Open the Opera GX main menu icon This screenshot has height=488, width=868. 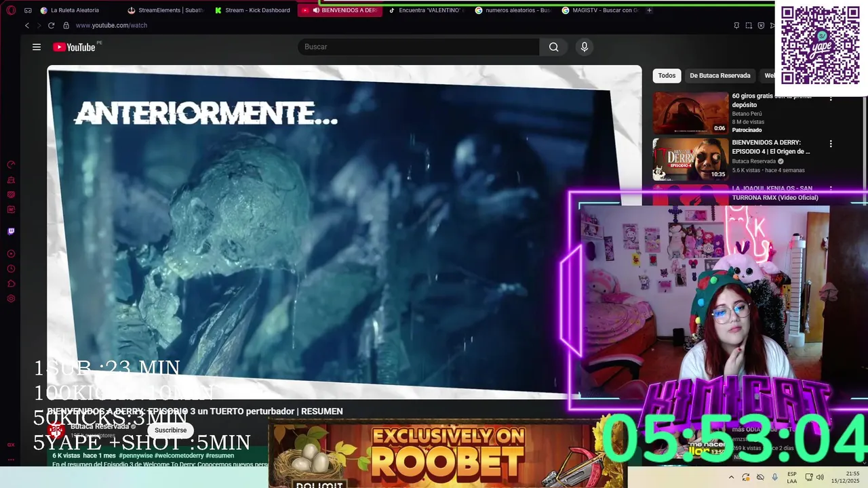click(x=11, y=10)
